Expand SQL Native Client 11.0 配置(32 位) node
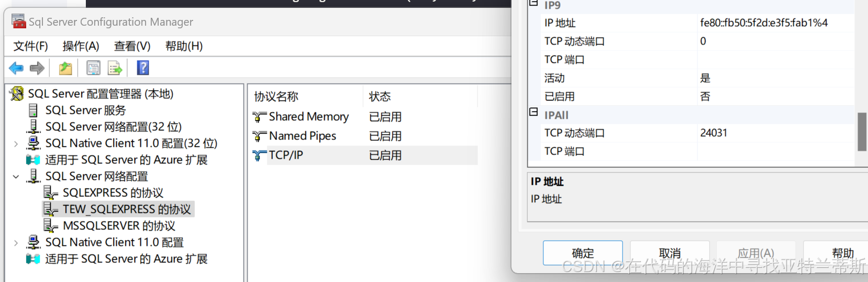 pos(16,144)
